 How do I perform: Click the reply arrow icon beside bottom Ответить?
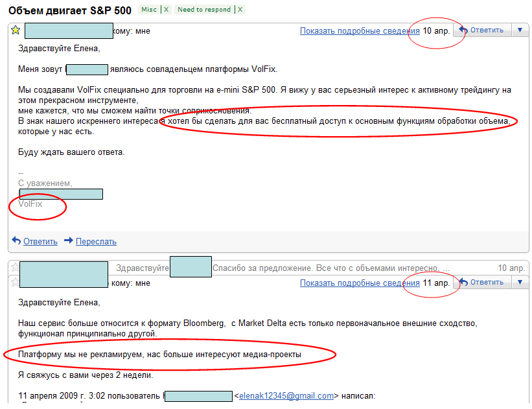tap(463, 283)
